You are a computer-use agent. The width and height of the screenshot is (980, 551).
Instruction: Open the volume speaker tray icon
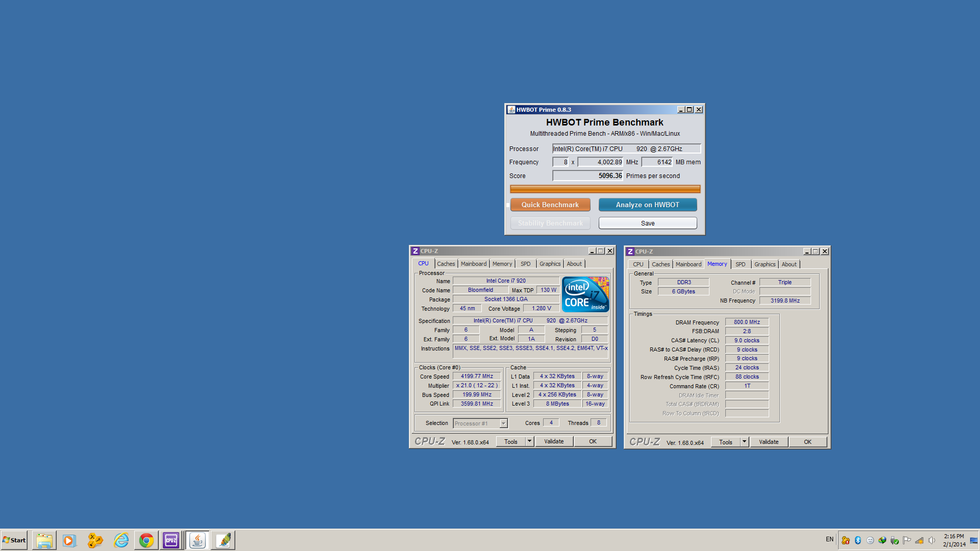[x=932, y=540]
